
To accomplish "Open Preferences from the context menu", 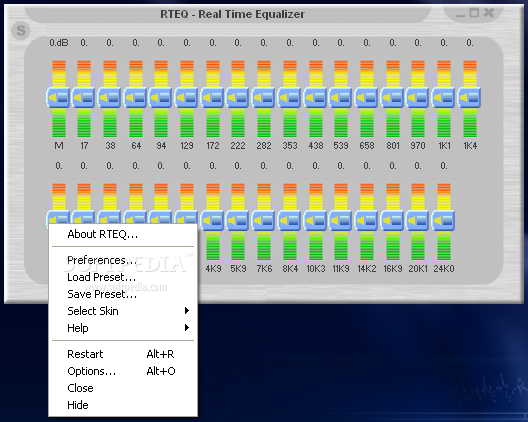I will (x=123, y=260).
